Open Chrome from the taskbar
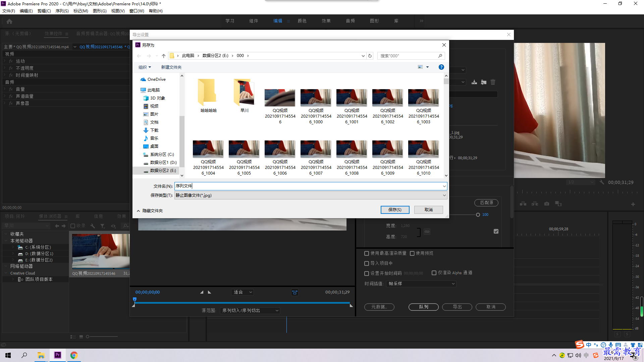Viewport: 644px width, 362px height. coord(74,355)
